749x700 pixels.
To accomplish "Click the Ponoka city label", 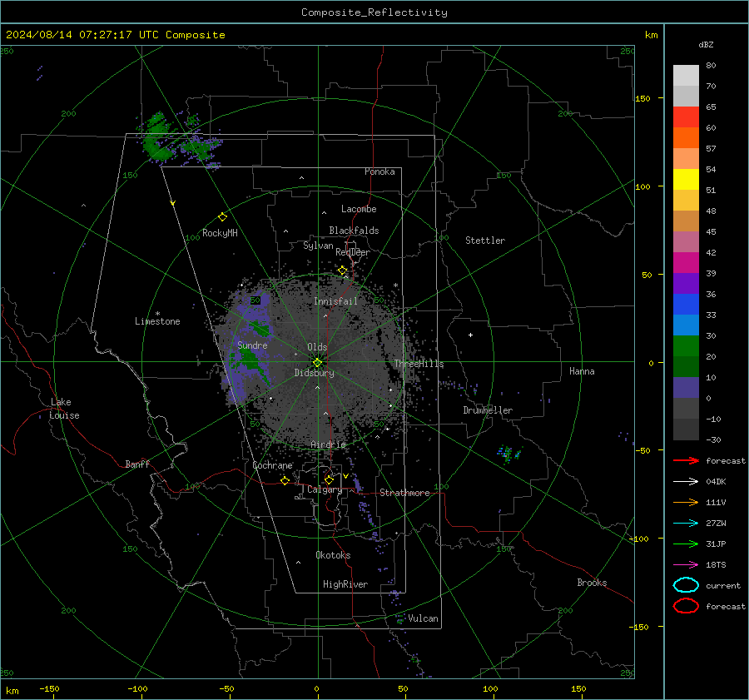I will 379,171.
